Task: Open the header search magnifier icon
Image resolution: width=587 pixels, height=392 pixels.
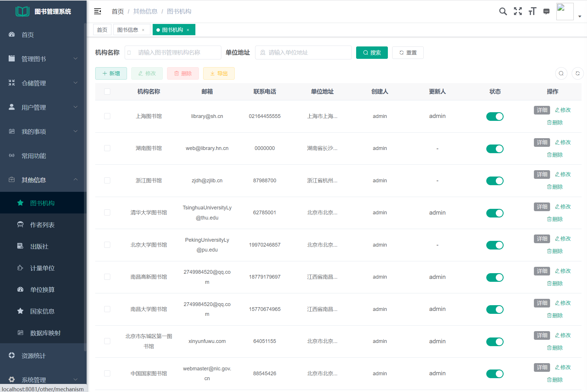Action: click(503, 11)
